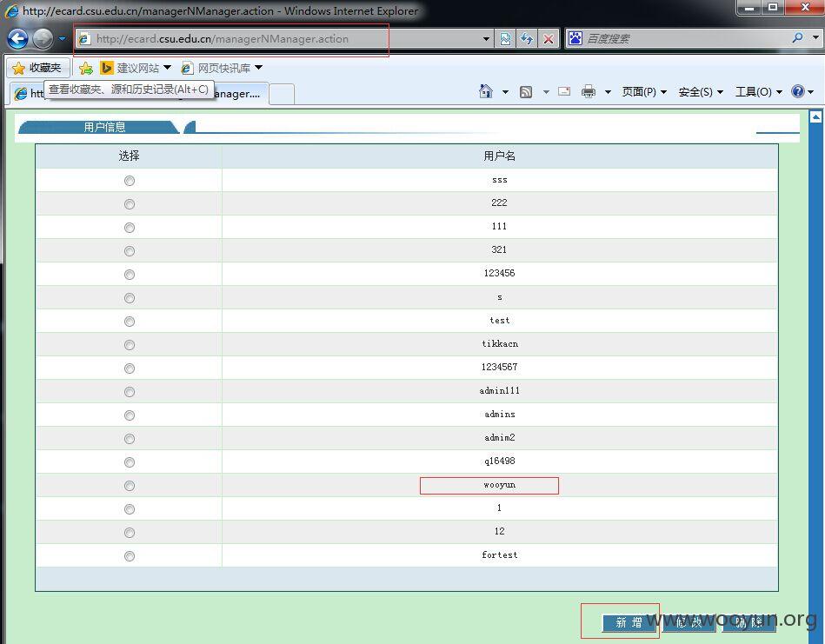This screenshot has height=644, width=825.
Task: Click the username text admin111
Action: [499, 390]
